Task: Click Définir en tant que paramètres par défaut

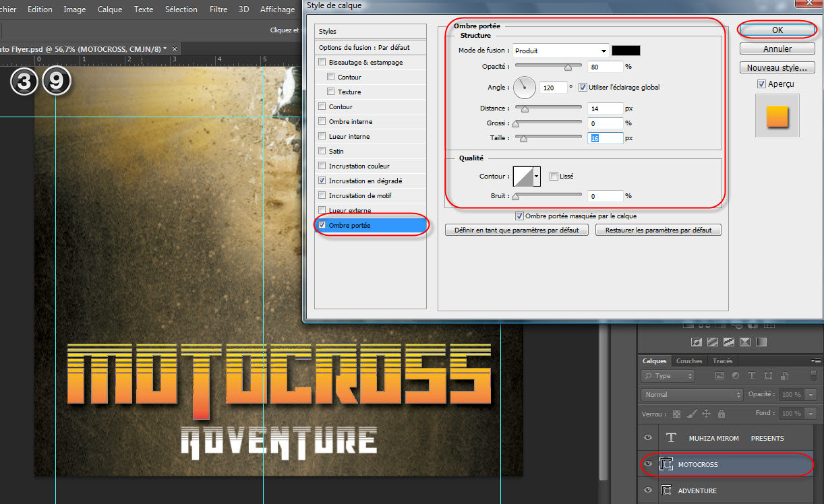Action: coord(517,230)
